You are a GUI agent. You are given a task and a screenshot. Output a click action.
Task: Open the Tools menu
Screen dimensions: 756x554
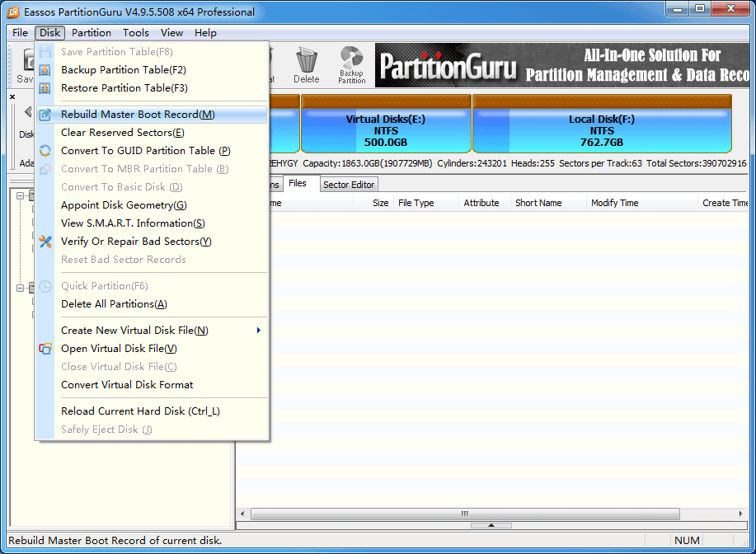135,33
